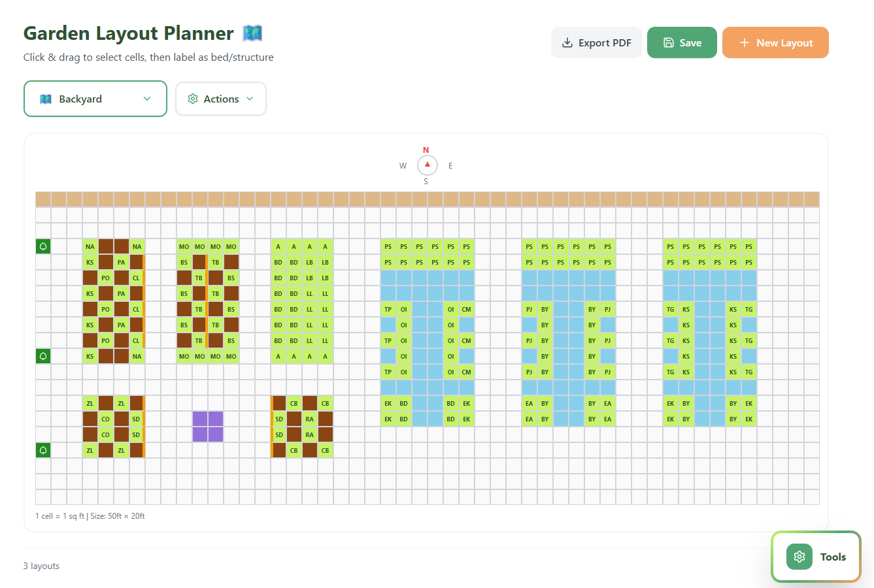The width and height of the screenshot is (874, 588).
Task: Click the middle green tree cell
Action: (x=43, y=356)
